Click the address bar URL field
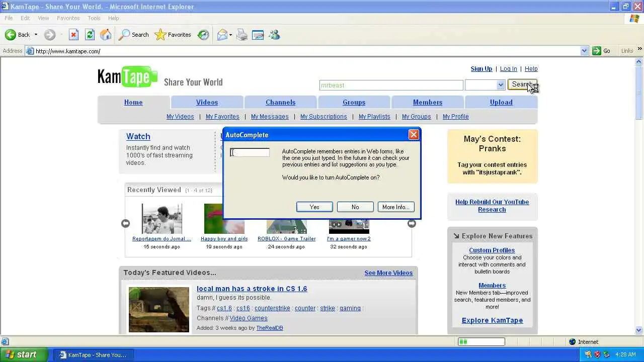644x362 pixels. [x=307, y=51]
